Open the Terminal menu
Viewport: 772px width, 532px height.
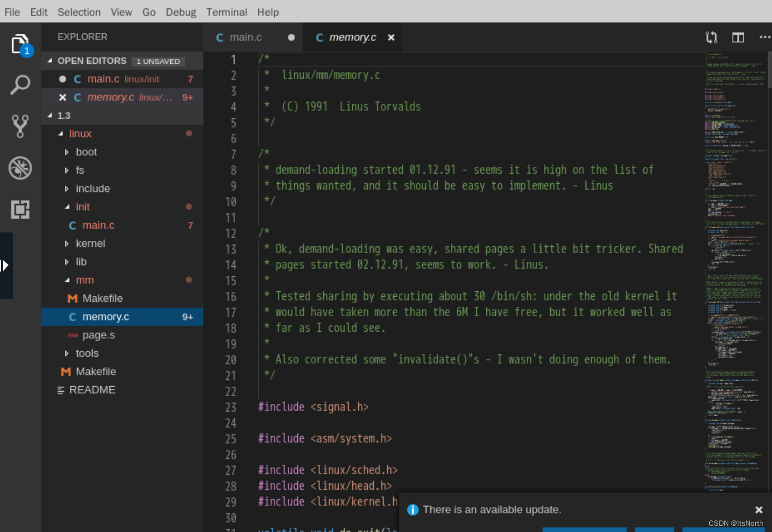coord(227,12)
